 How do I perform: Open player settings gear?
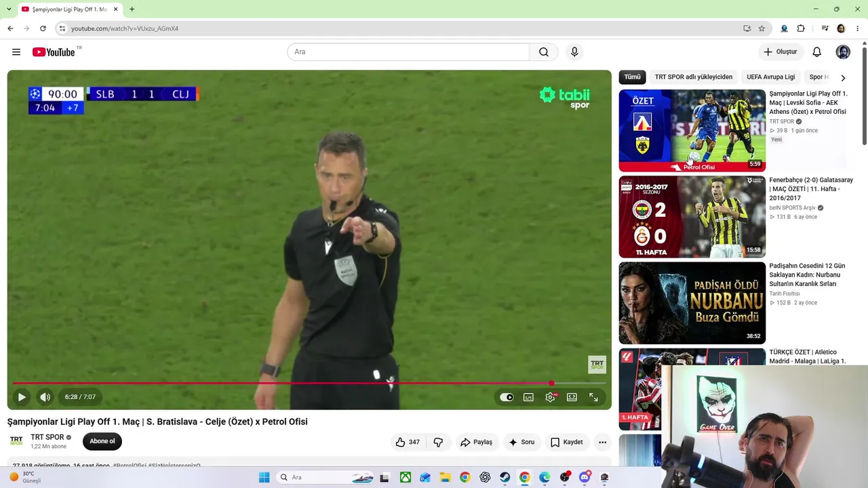tap(550, 397)
